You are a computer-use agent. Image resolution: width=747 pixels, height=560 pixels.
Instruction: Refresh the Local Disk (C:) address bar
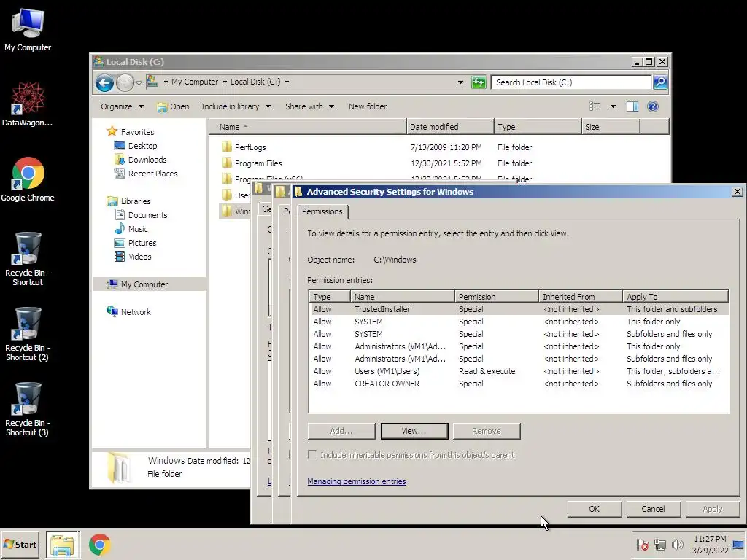pyautogui.click(x=479, y=82)
